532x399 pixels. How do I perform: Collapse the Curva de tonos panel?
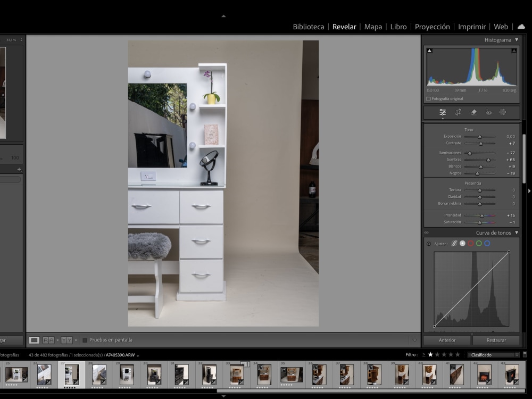point(517,233)
